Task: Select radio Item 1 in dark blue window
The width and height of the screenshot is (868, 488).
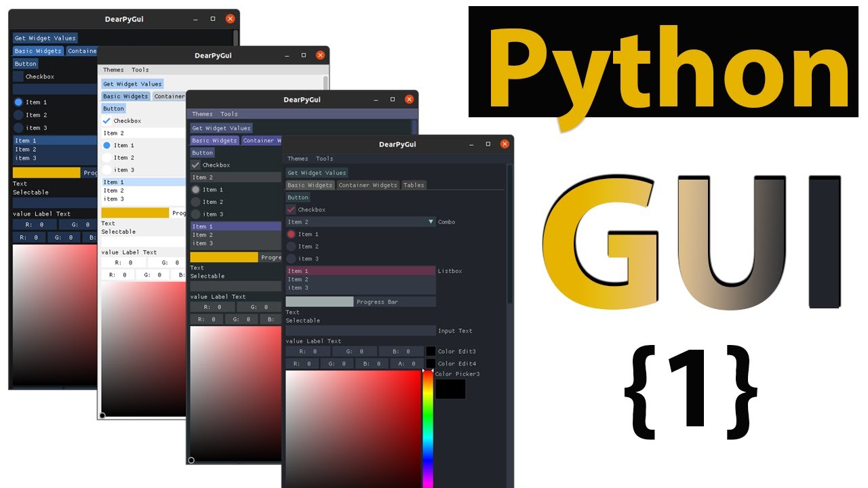Action: pos(18,102)
